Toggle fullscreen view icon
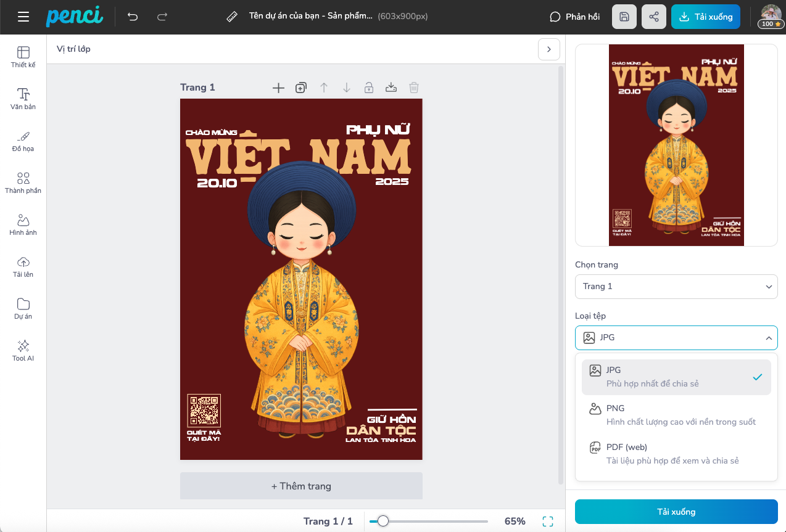 click(x=547, y=522)
